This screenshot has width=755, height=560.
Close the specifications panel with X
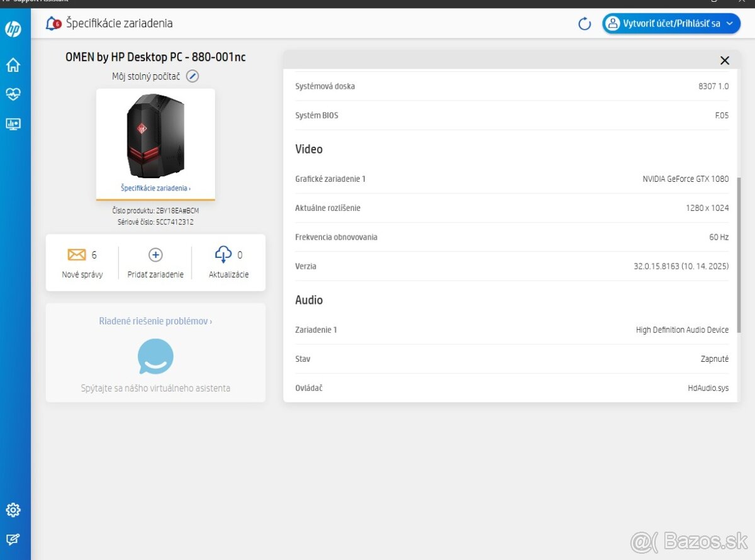pos(725,60)
